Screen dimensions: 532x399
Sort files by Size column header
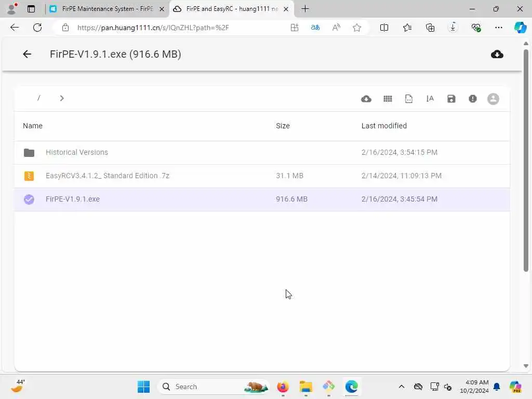click(283, 126)
